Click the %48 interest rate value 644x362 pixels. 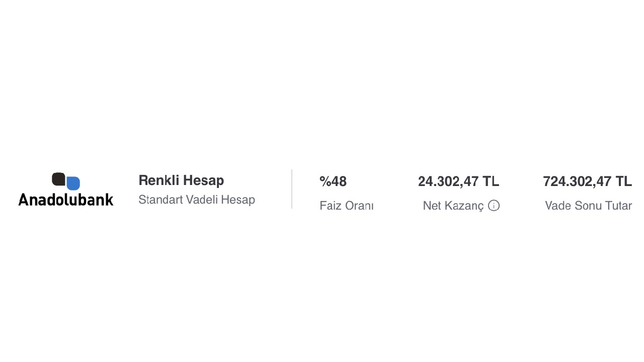click(333, 182)
